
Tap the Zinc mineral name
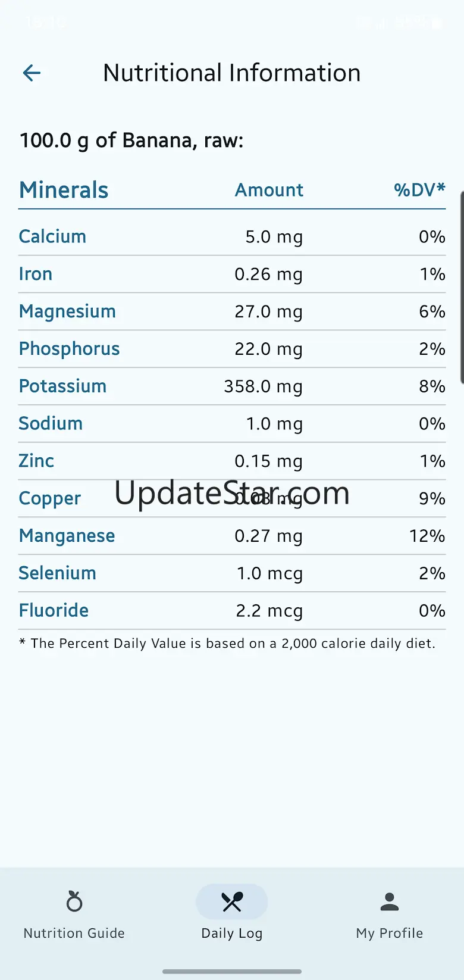click(x=36, y=461)
